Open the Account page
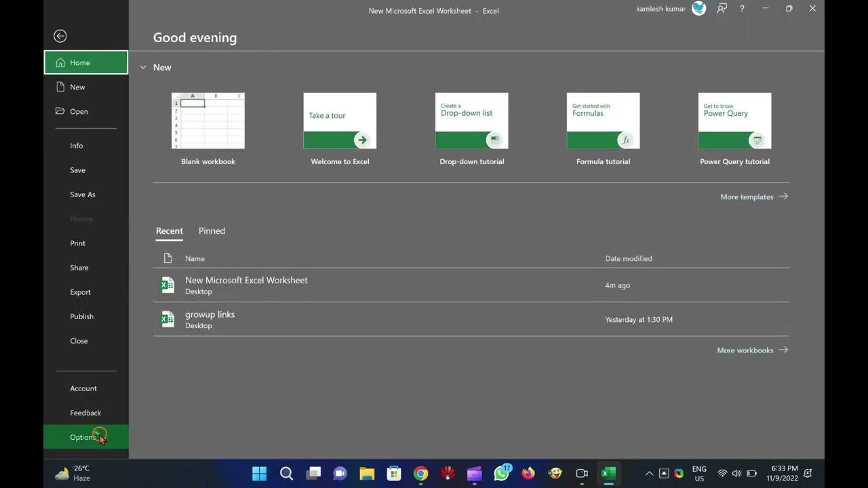The image size is (868, 488). 86,388
